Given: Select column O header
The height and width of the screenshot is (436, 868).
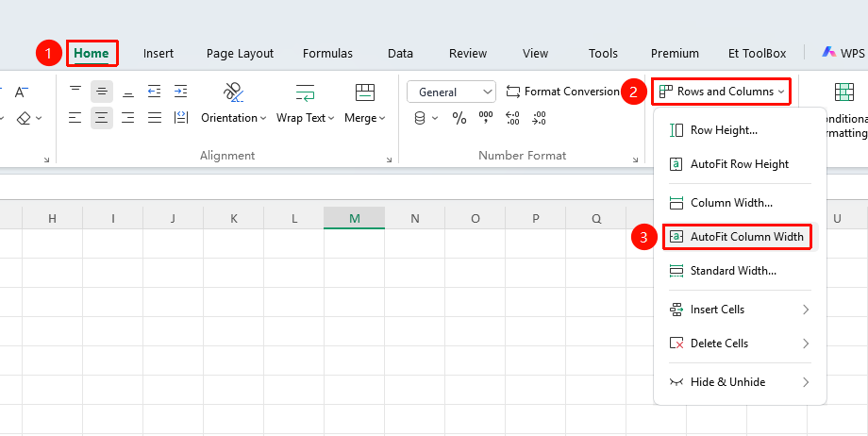Looking at the screenshot, I should pyautogui.click(x=475, y=218).
